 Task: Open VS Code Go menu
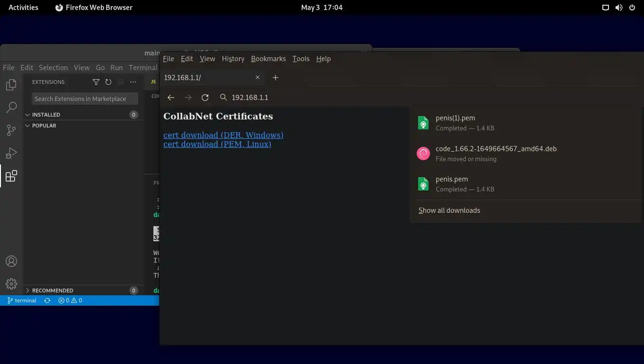click(x=100, y=68)
